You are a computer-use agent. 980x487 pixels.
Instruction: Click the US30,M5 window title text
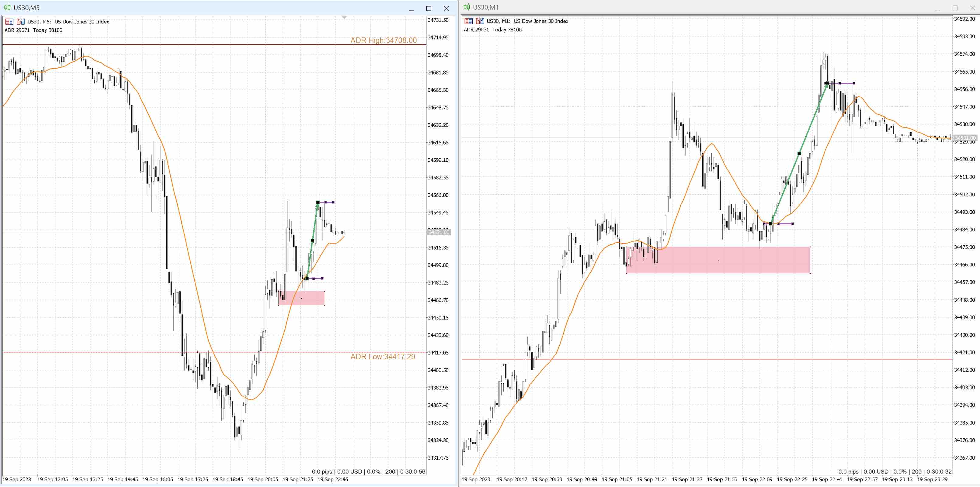point(27,8)
